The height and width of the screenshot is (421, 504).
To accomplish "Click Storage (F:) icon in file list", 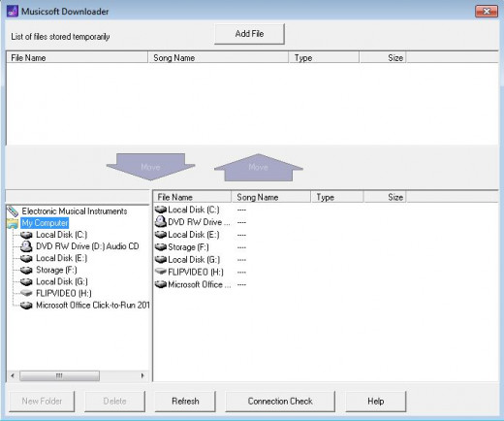I will [161, 247].
